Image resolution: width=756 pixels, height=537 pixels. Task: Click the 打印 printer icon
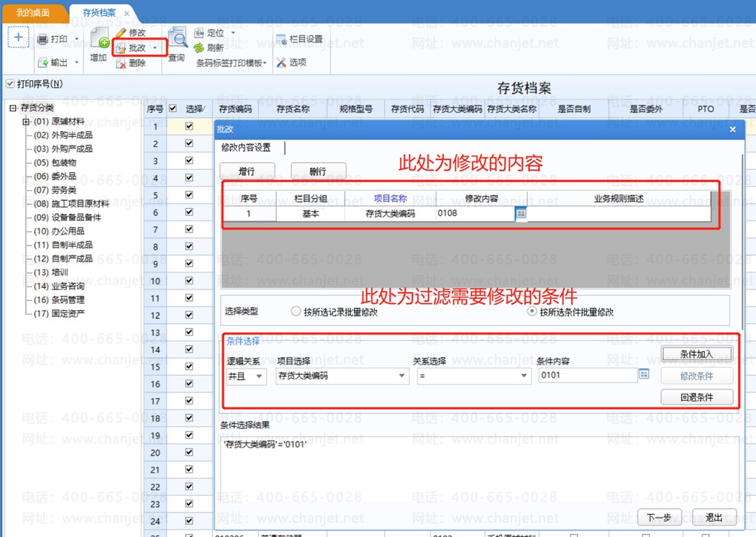coord(43,40)
